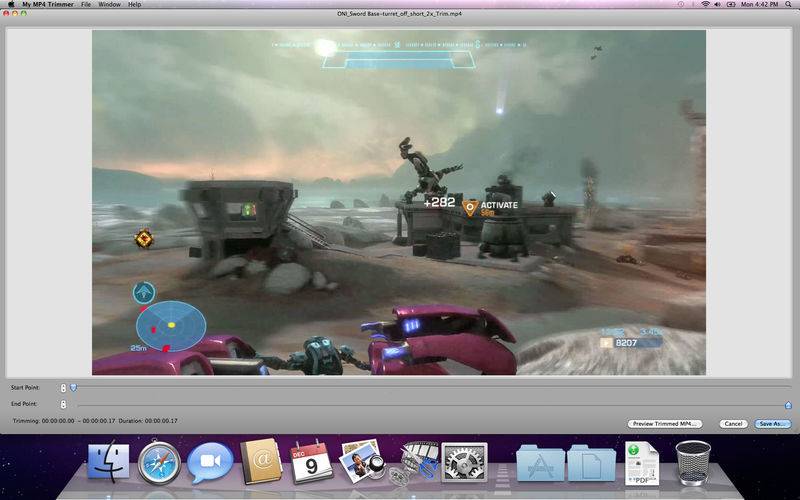Click the Wi-Fi status icon
Viewport: 800px width, 500px height.
[706, 4]
